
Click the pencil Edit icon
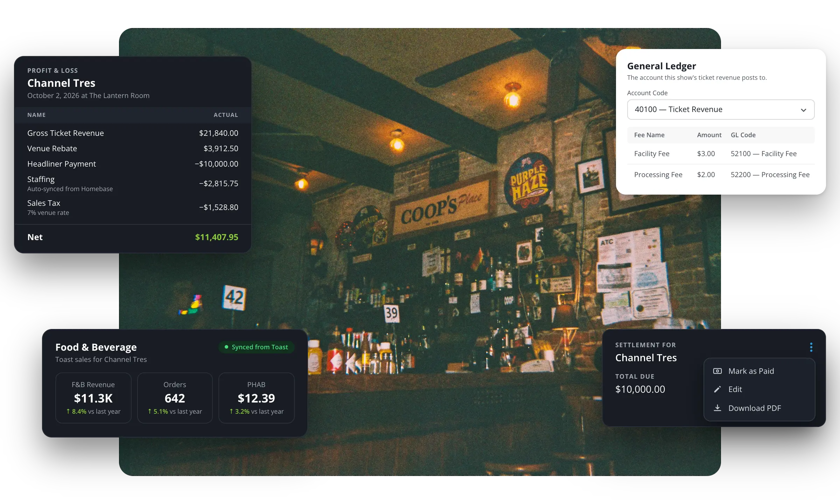(717, 389)
